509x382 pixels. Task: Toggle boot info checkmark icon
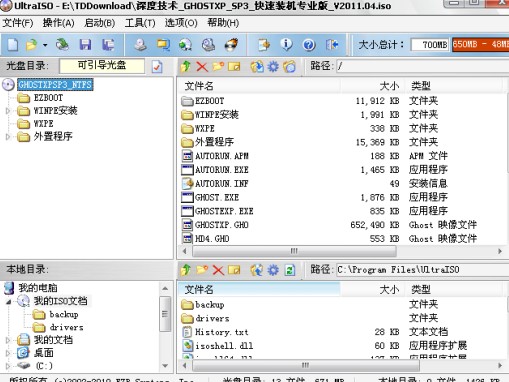pyautogui.click(x=157, y=67)
